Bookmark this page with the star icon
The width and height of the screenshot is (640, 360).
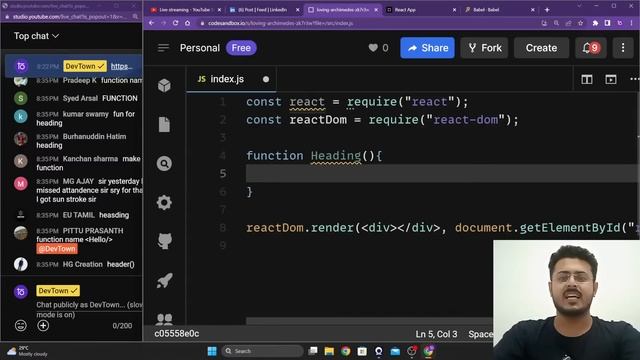tap(580, 23)
